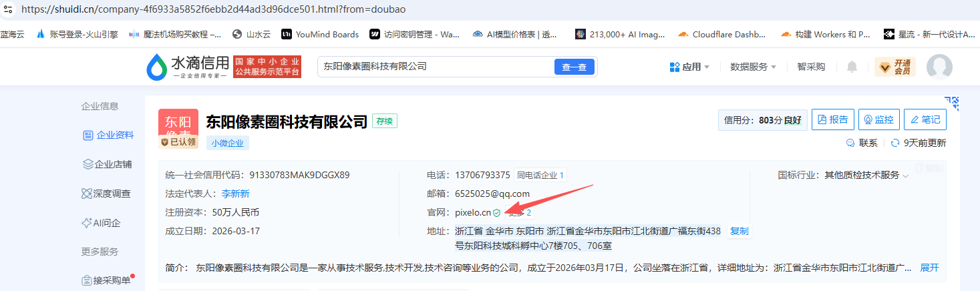Image resolution: width=980 pixels, height=291 pixels.
Task: Open the 魔法机场购买教程 bookmark
Action: (x=175, y=34)
